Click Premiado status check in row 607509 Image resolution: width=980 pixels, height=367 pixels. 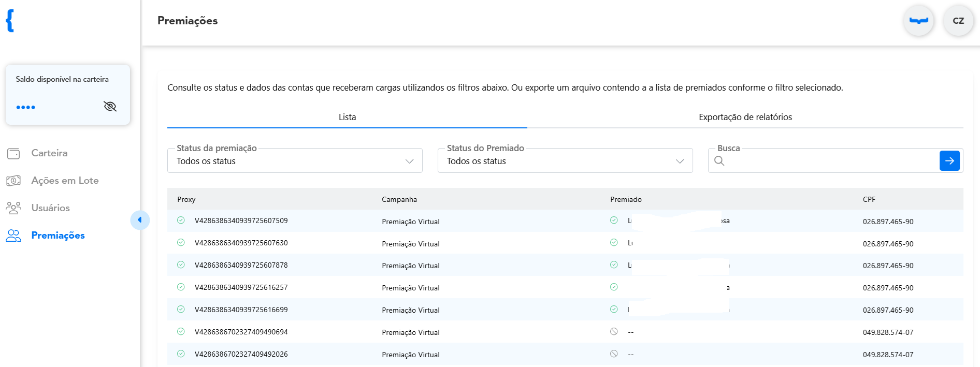click(614, 221)
